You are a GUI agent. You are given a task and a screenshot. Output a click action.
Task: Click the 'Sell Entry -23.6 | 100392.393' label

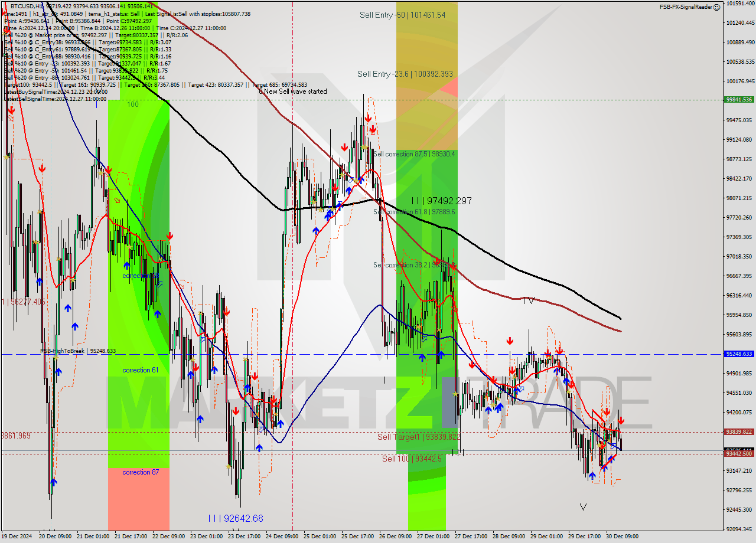[x=405, y=74]
